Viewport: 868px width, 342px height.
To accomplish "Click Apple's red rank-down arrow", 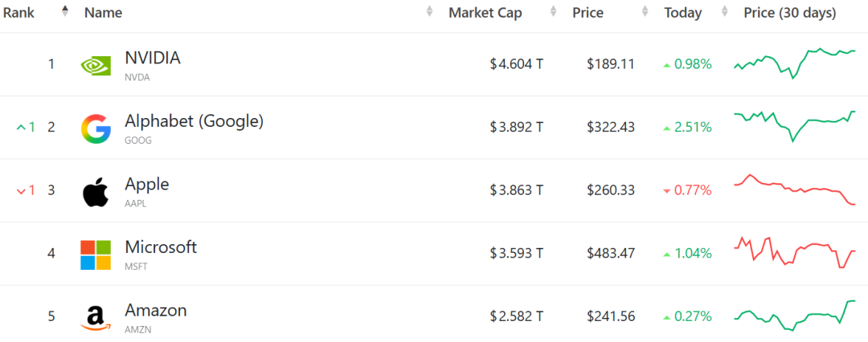I will [21, 191].
